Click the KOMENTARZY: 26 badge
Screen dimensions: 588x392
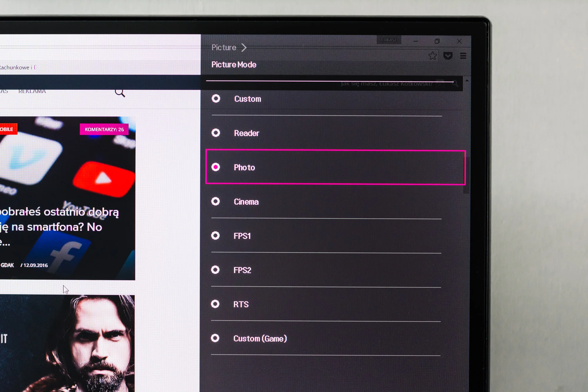[104, 129]
